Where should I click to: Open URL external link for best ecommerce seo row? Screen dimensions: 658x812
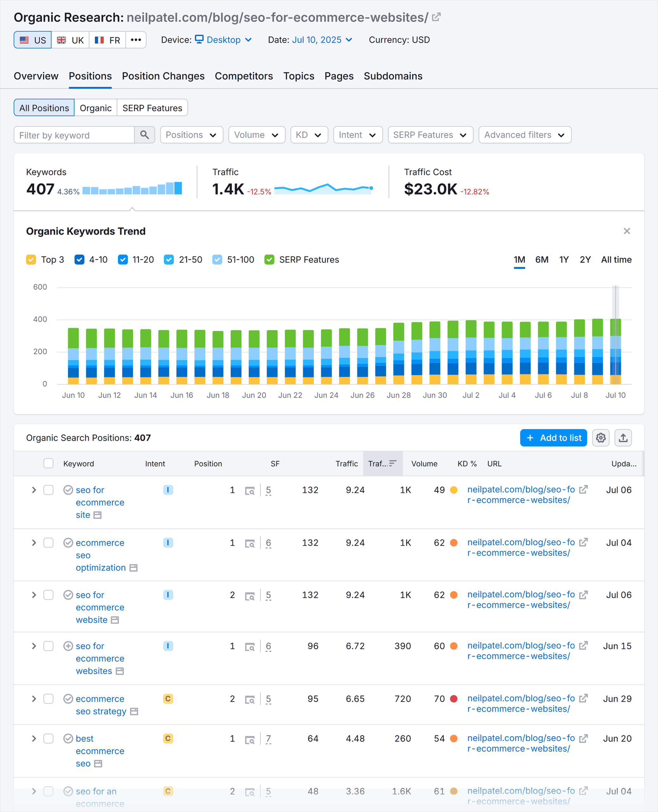click(x=583, y=738)
